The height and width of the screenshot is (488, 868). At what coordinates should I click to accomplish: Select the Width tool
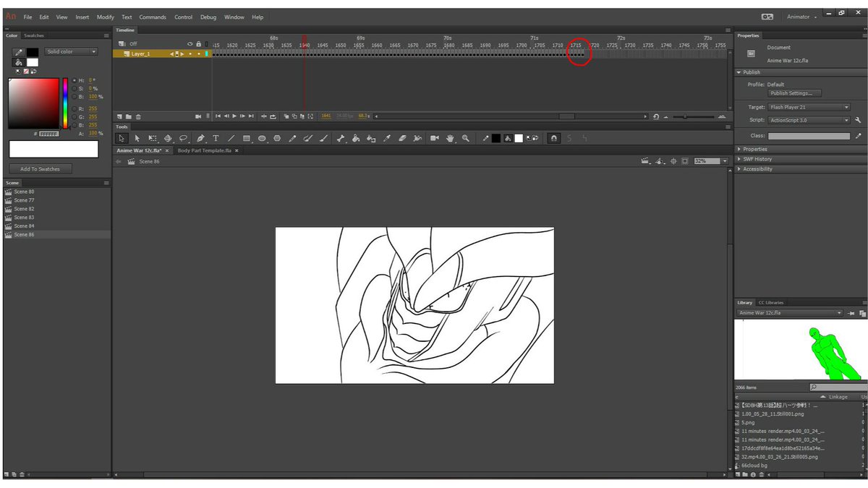click(418, 137)
